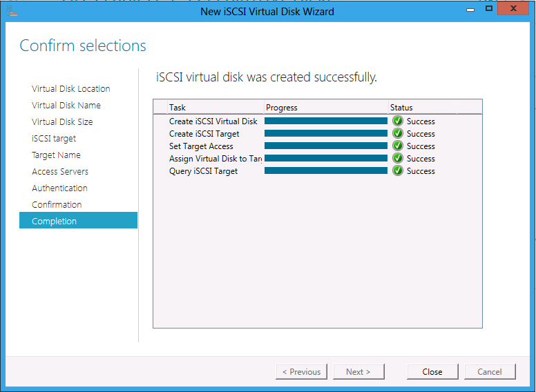Select the 'Create iSCSI Virtual Disk' task text
Screen dimensions: 536x392
(x=213, y=121)
